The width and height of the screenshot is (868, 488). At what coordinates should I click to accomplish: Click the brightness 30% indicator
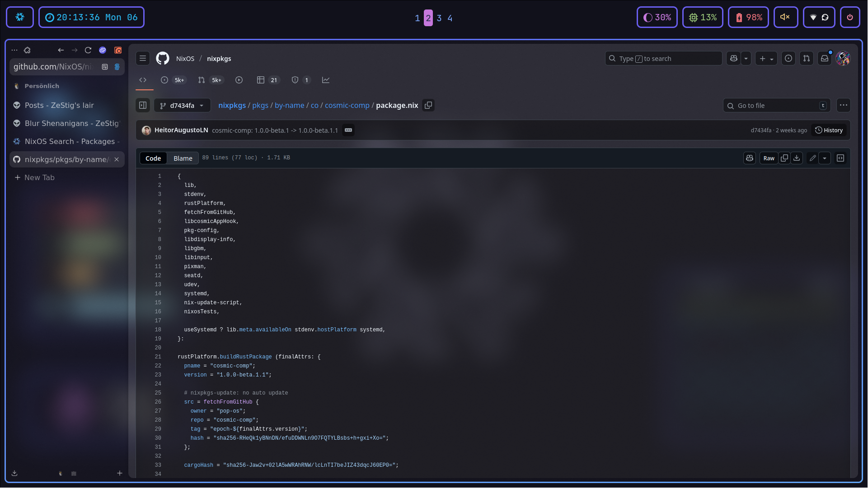coord(657,17)
